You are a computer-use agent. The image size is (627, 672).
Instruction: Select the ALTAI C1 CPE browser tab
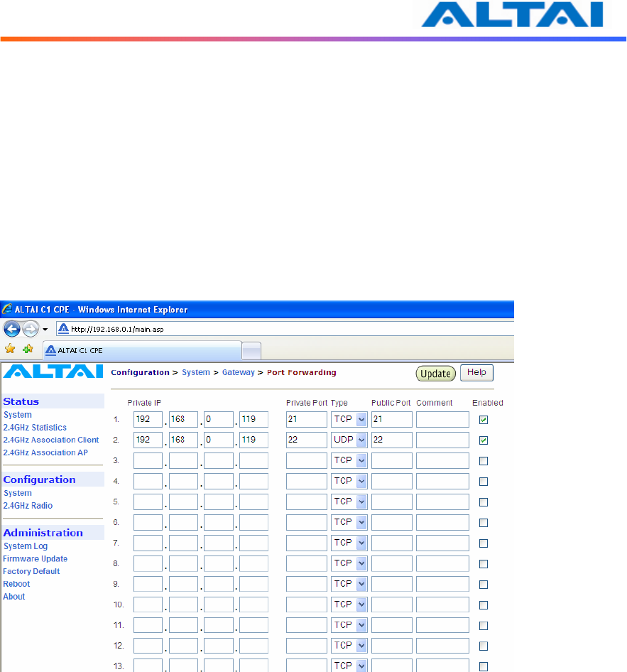pos(143,351)
